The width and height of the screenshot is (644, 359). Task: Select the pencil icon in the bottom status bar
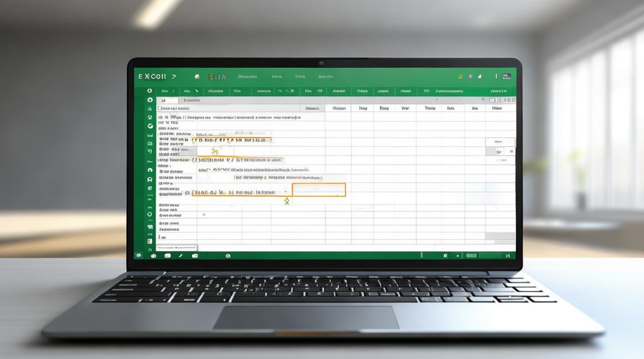click(x=181, y=256)
